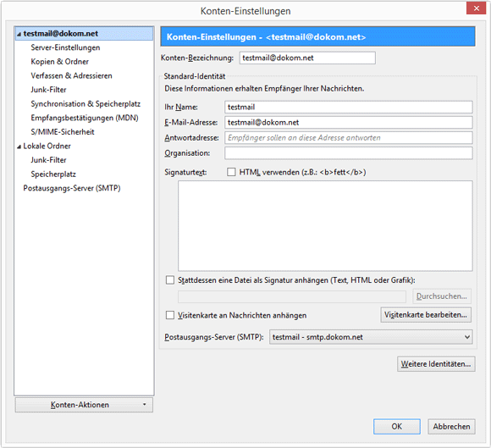The image size is (491, 448).
Task: Collapse the Lokale Ordner tree node
Action: (19, 147)
